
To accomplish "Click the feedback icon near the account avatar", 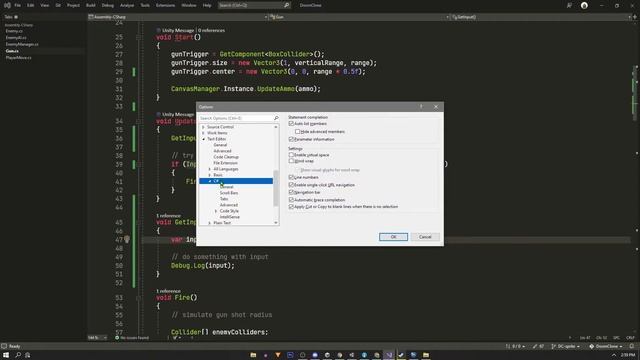I will [x=569, y=5].
